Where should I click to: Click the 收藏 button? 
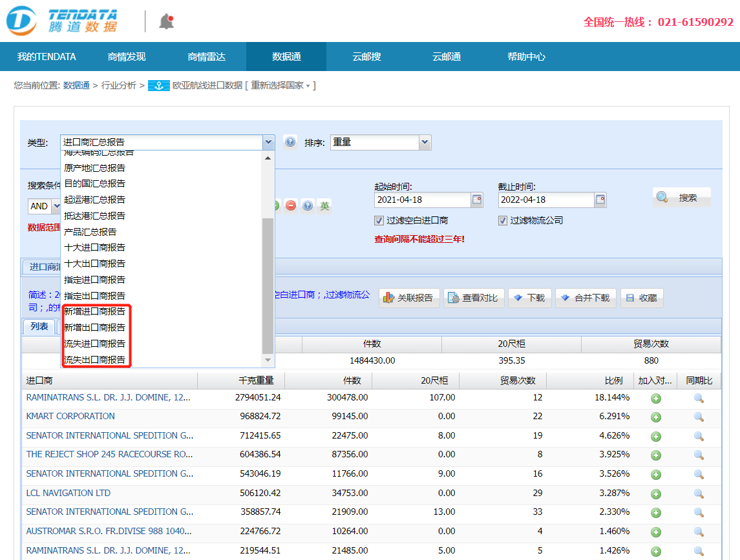642,298
